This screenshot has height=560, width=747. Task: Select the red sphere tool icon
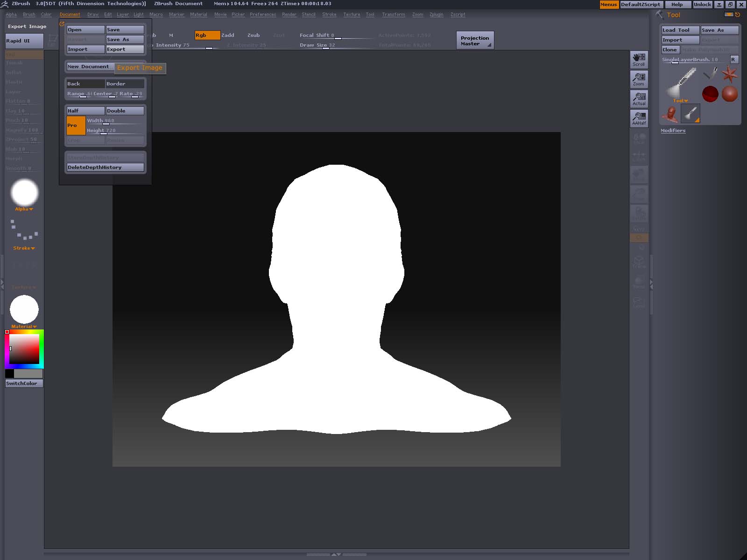[x=710, y=94]
